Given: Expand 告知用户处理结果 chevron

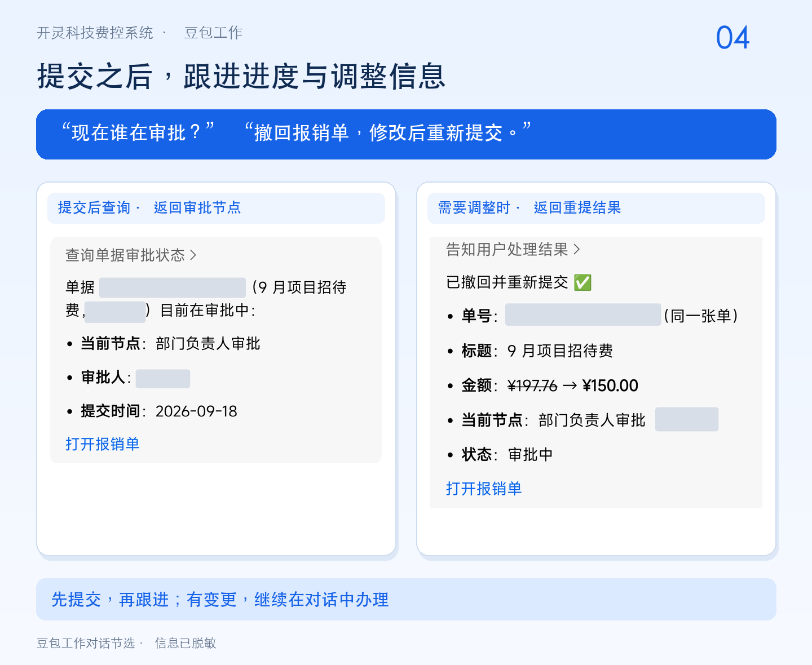Looking at the screenshot, I should click(576, 249).
